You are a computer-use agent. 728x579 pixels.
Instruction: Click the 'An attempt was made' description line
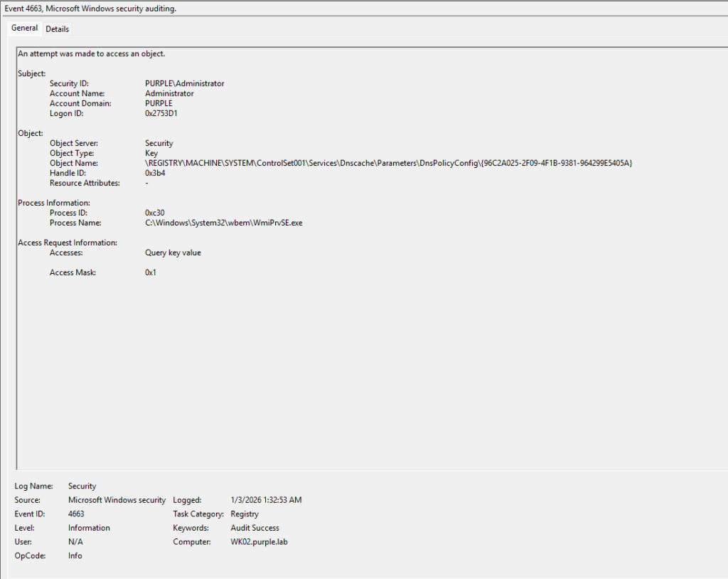[92, 54]
